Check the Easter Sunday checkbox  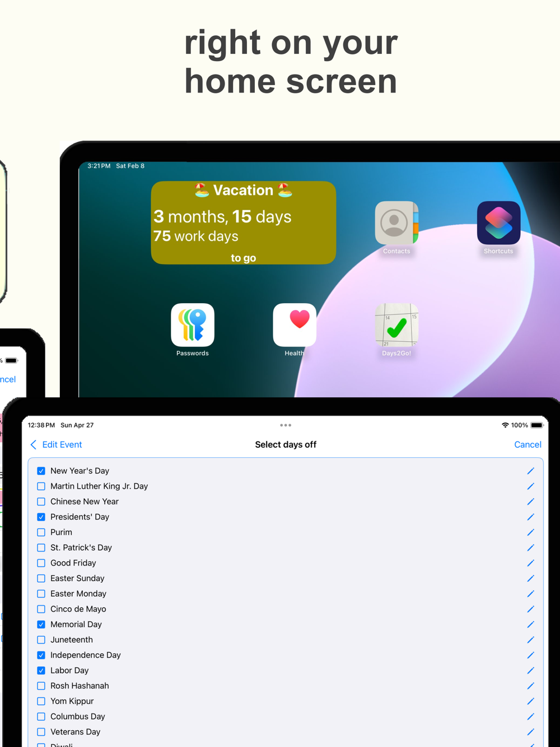pos(41,578)
